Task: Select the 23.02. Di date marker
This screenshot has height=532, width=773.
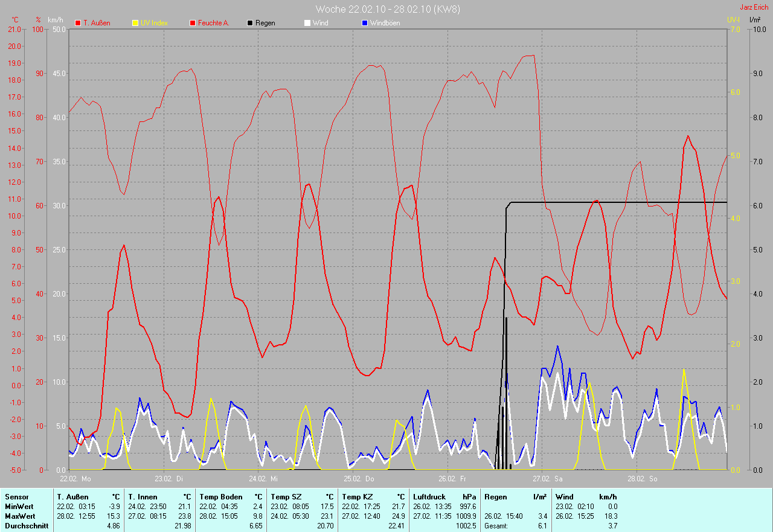Action: point(169,479)
